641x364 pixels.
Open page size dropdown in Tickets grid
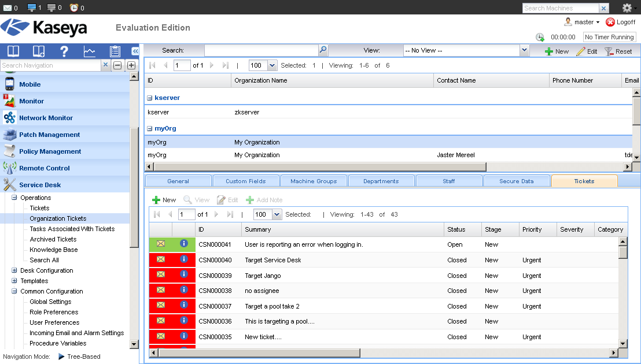[277, 214]
